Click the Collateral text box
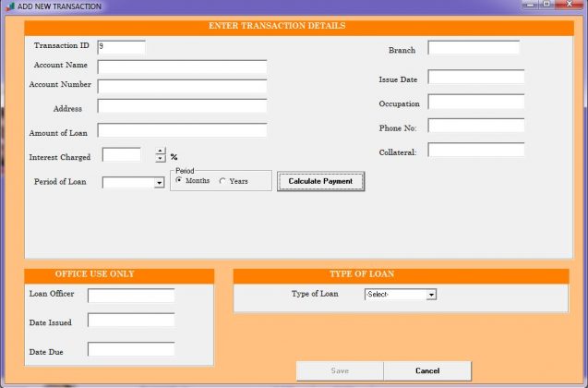Image resolution: width=588 pixels, height=388 pixels. click(x=475, y=150)
